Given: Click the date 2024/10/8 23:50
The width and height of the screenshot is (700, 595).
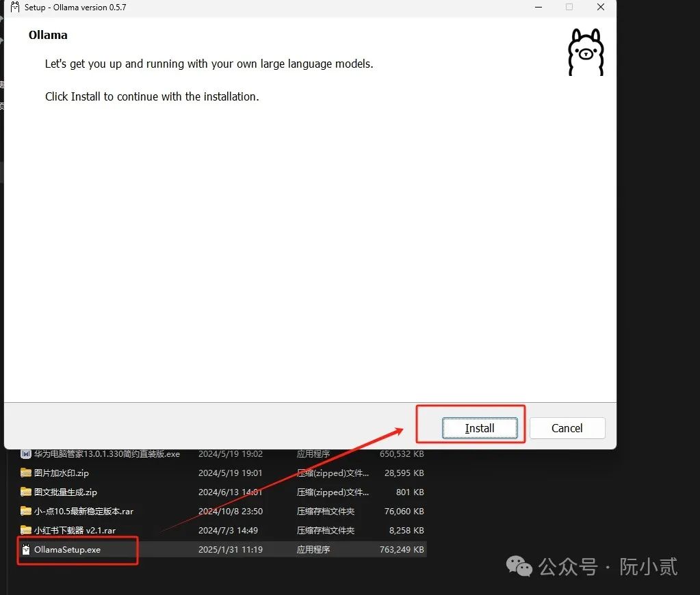Looking at the screenshot, I should [231, 511].
